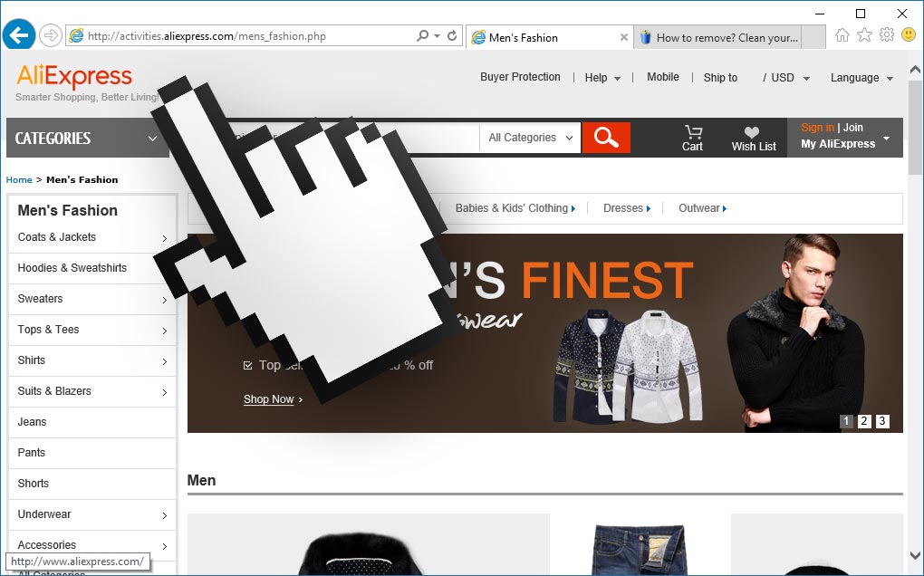Expand the Accessories submenu arrow
The image size is (924, 576).
(x=164, y=546)
